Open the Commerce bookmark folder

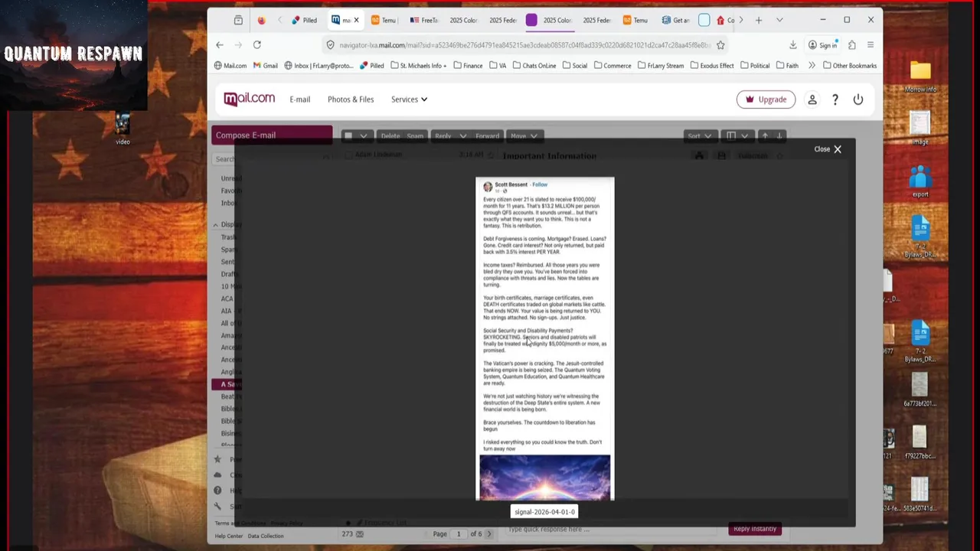pyautogui.click(x=612, y=66)
